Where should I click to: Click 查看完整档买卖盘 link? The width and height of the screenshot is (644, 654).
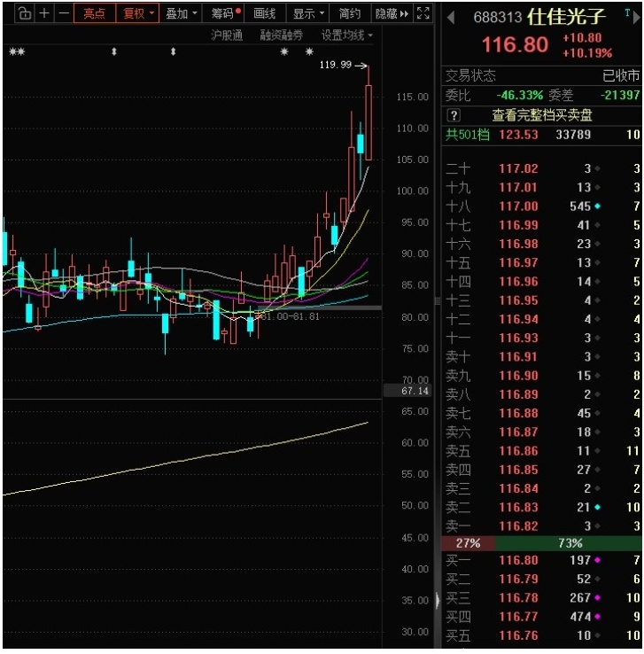pyautogui.click(x=542, y=115)
